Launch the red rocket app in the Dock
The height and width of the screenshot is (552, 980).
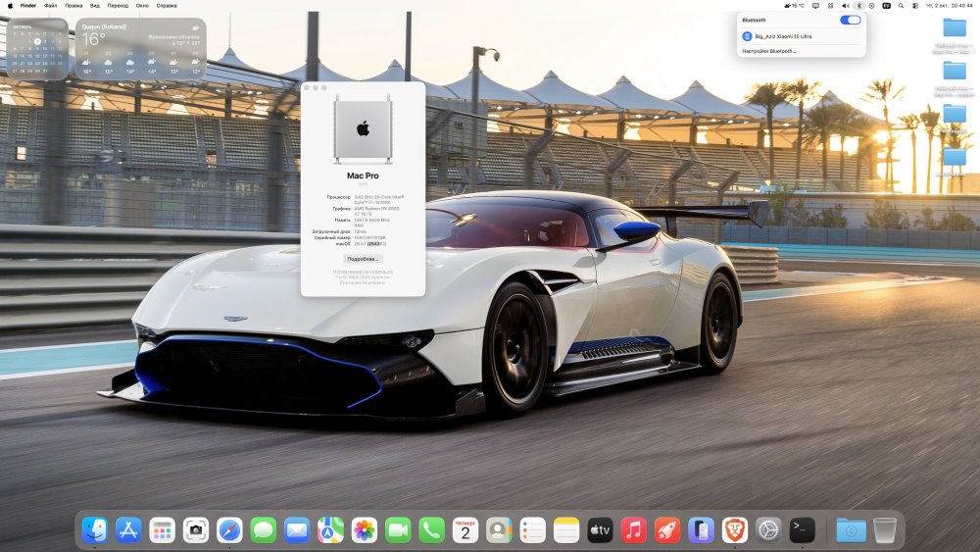[667, 530]
